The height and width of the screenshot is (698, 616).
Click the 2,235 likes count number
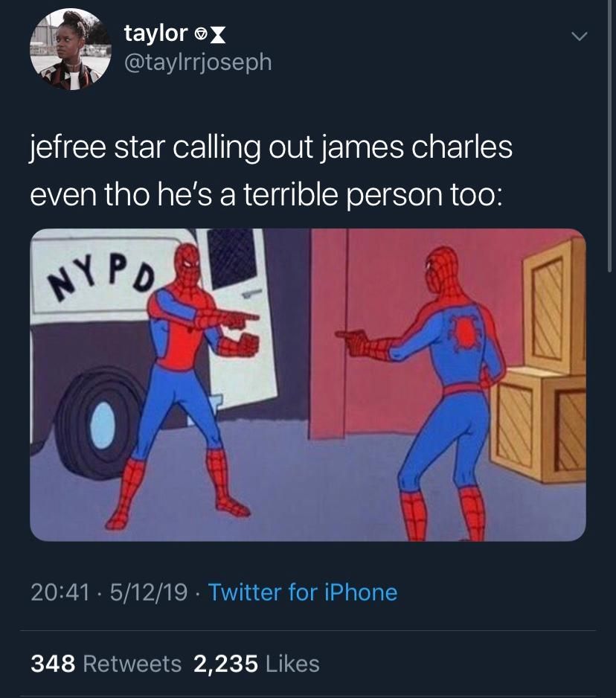point(225,664)
